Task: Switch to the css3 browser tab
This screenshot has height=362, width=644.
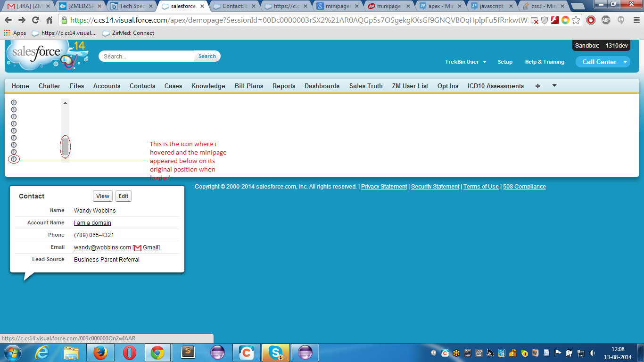Action: tap(544, 6)
